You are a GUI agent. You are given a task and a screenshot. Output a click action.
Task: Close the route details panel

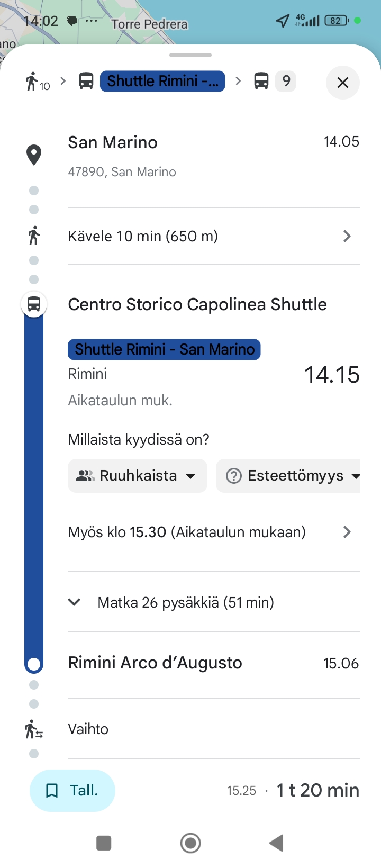pos(342,83)
